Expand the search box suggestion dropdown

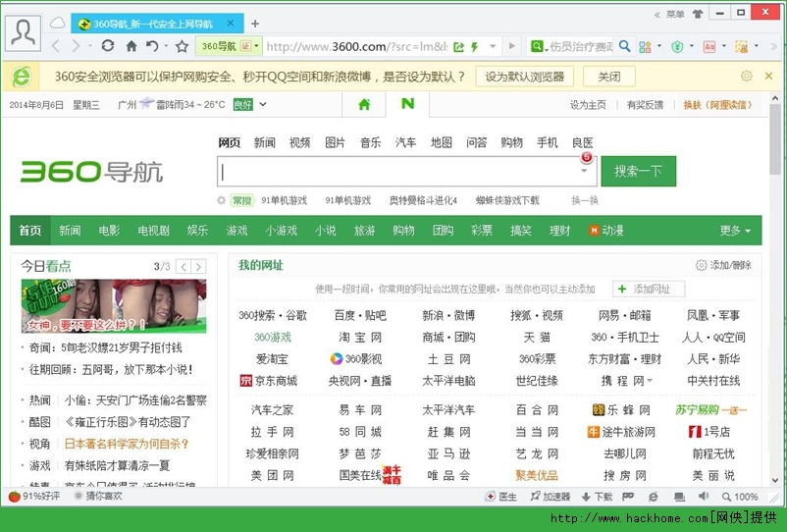(584, 171)
